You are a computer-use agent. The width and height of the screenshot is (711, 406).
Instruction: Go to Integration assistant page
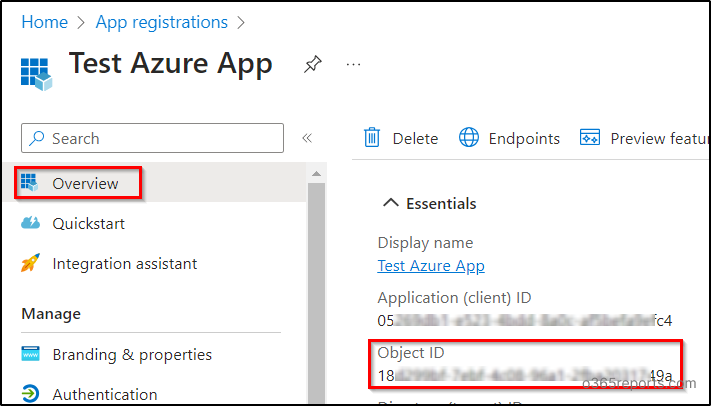[x=125, y=264]
